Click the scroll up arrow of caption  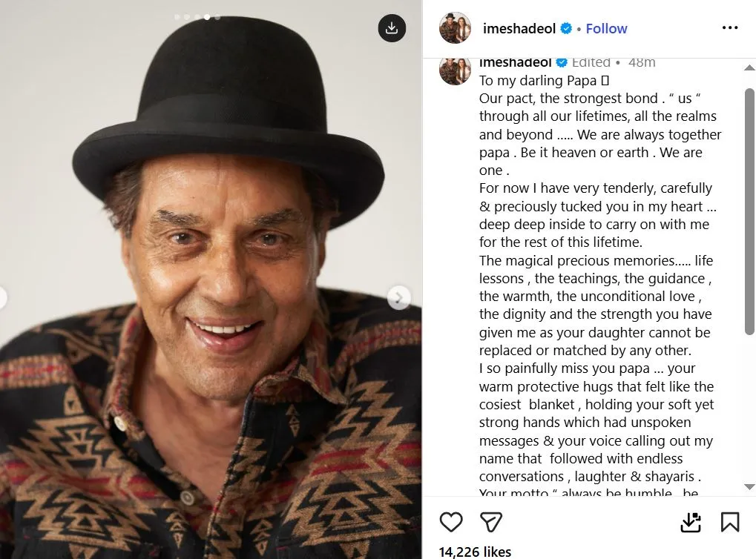coord(749,68)
